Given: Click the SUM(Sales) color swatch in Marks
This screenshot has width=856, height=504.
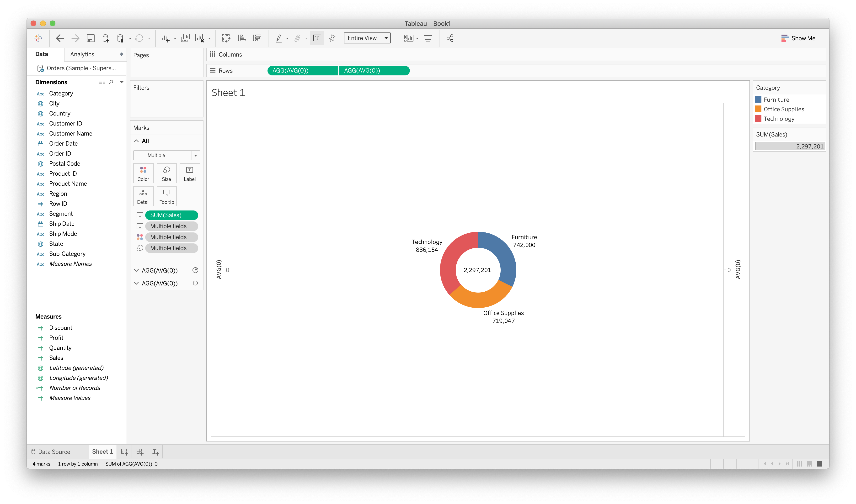Looking at the screenshot, I should click(x=140, y=215).
